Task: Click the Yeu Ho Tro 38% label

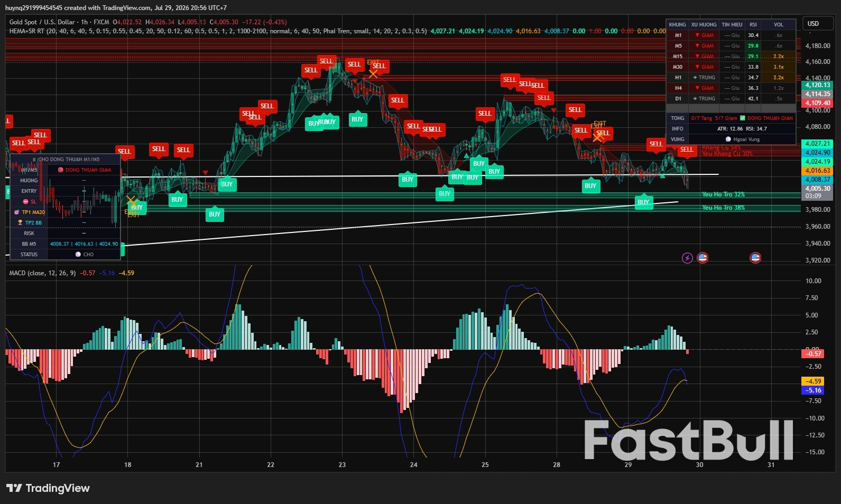Action: coord(723,208)
